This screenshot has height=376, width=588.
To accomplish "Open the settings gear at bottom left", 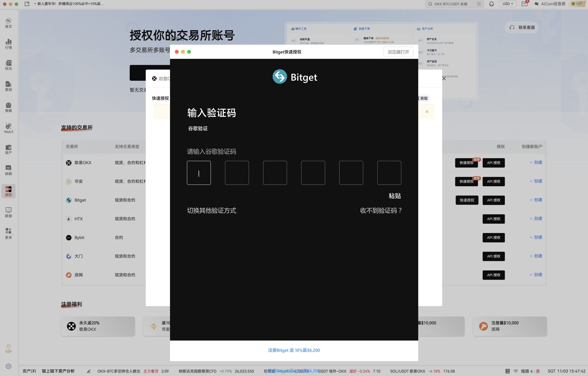I will (x=8, y=366).
